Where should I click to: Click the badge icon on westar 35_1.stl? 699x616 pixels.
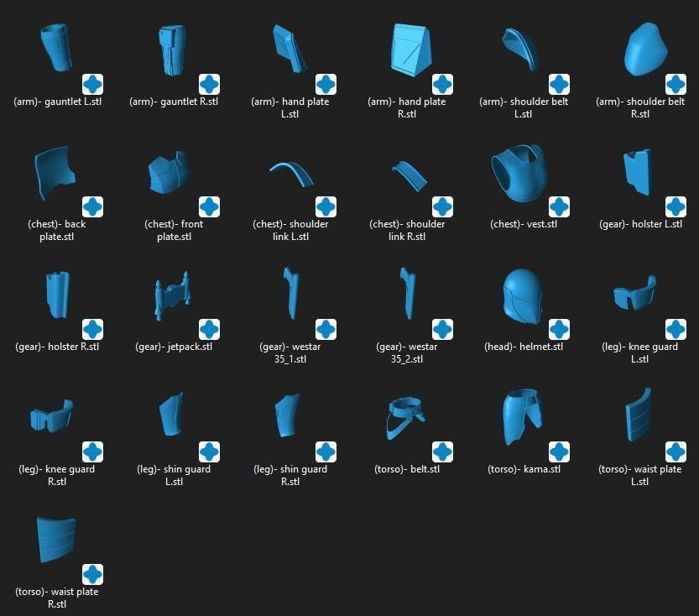(326, 329)
